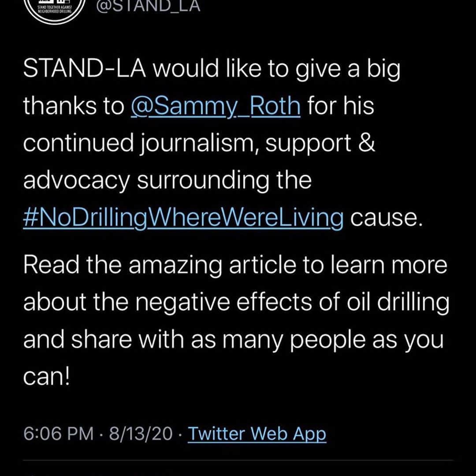476x476 pixels.
Task: Click the final word "can!" in tweet
Action: 46,377
